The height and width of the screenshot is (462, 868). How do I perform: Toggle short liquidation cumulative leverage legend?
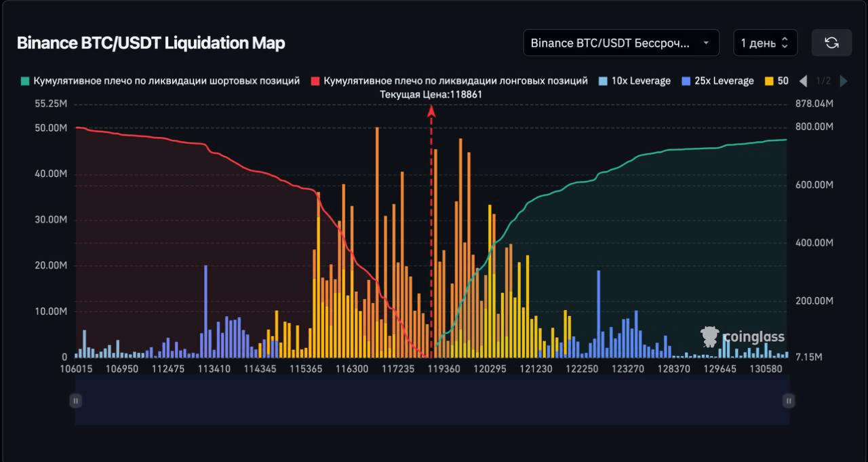pos(160,81)
